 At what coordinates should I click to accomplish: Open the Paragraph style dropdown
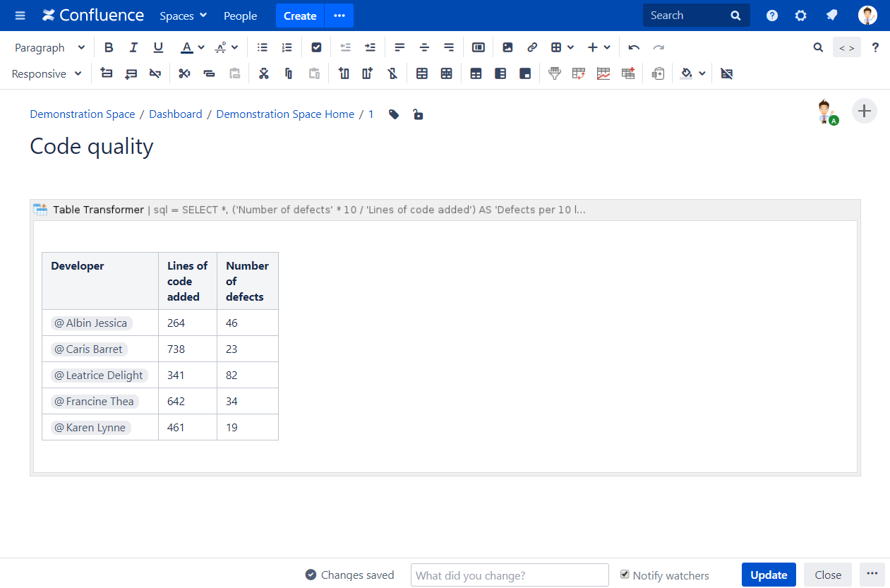[x=48, y=47]
